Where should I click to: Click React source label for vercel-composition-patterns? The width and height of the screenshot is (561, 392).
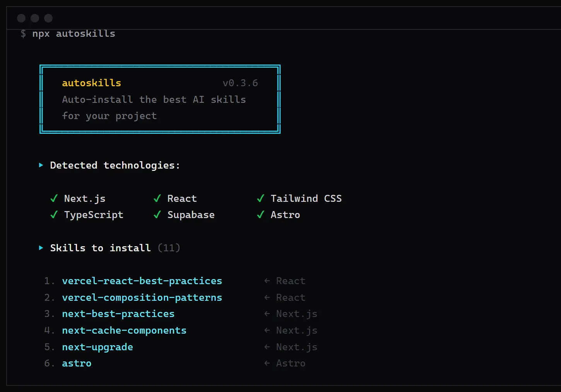coord(291,298)
